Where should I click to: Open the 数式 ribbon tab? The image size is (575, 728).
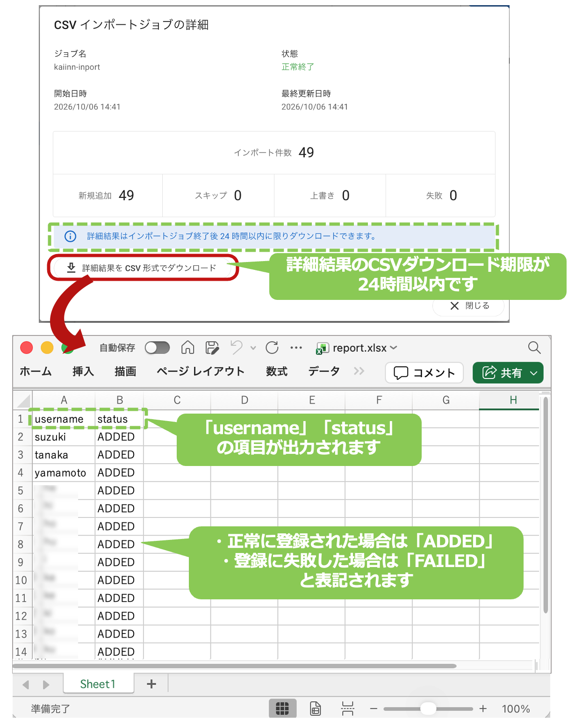tap(277, 371)
